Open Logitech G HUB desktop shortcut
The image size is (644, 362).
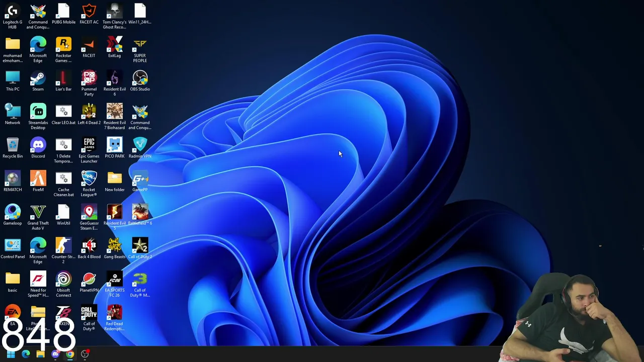click(13, 16)
